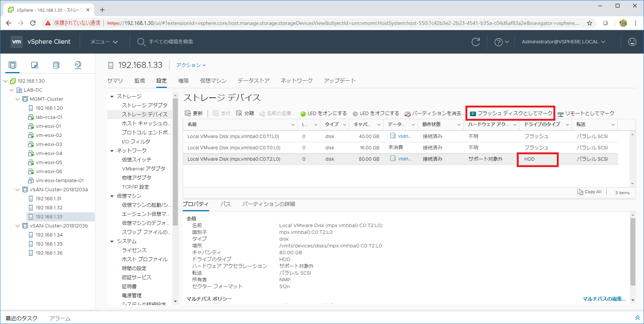Open the Hosts and Clusters inventory view icon
The height and width of the screenshot is (324, 644).
[12, 65]
